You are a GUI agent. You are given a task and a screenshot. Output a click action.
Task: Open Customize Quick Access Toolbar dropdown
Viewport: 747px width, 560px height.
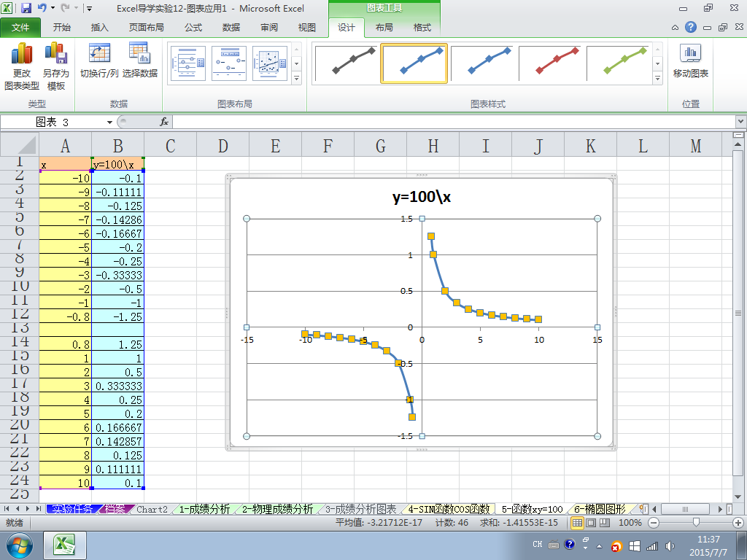click(x=90, y=8)
